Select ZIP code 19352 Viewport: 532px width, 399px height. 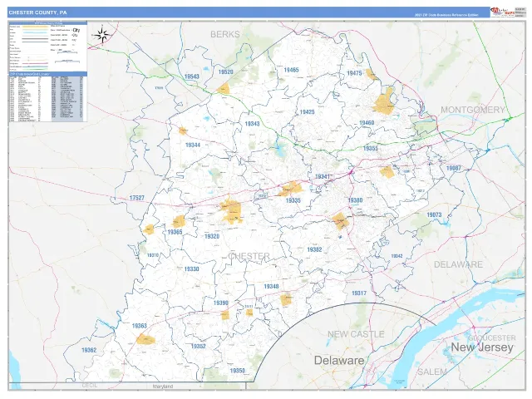click(x=199, y=347)
